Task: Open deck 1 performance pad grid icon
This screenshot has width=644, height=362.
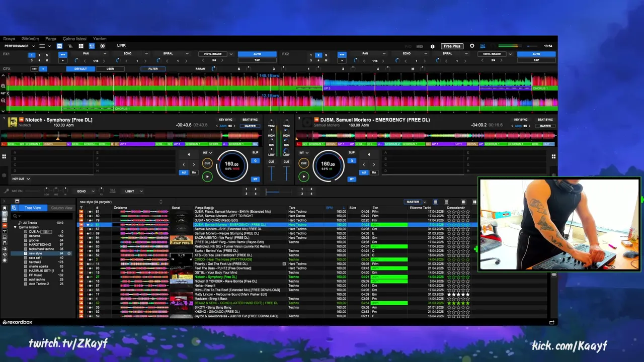Action: [x=4, y=156]
